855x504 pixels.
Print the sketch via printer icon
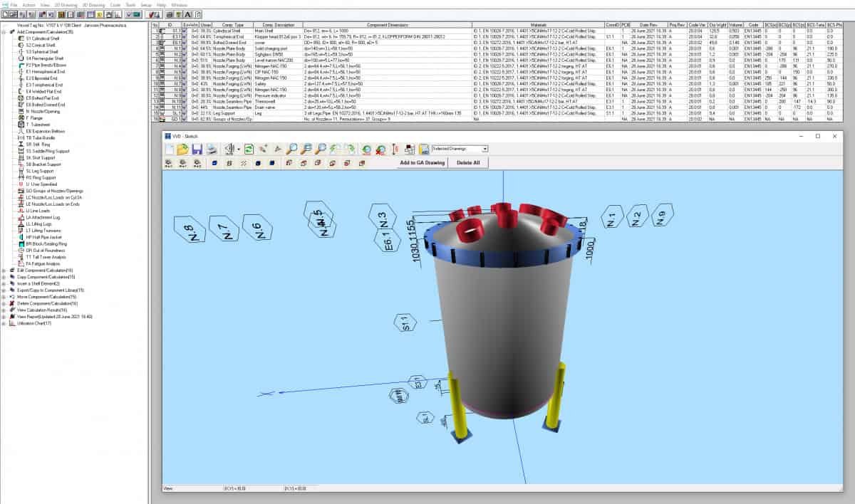click(x=212, y=149)
